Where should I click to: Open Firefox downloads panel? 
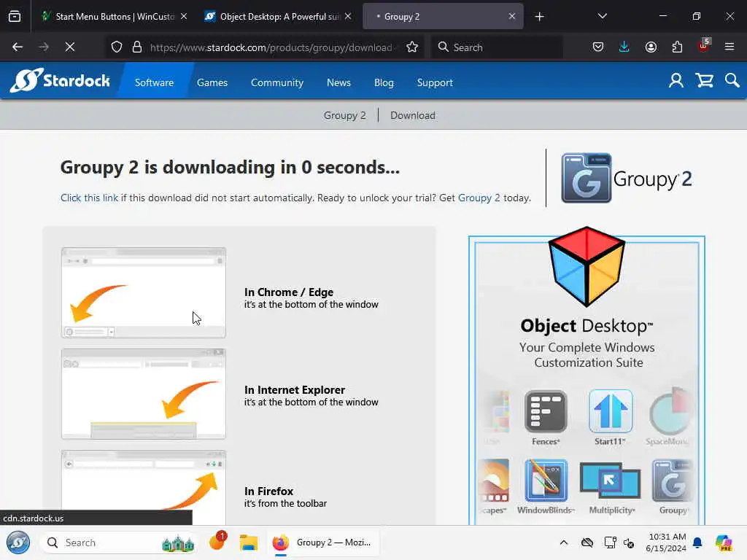(x=624, y=47)
